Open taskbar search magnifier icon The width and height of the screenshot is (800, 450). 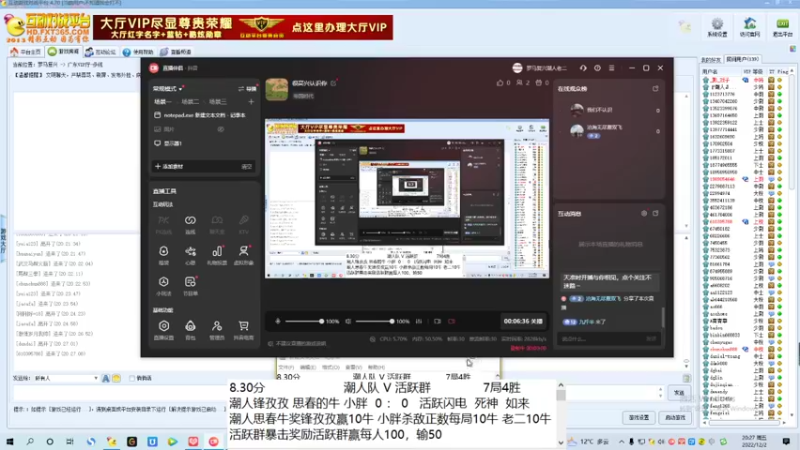point(30,441)
